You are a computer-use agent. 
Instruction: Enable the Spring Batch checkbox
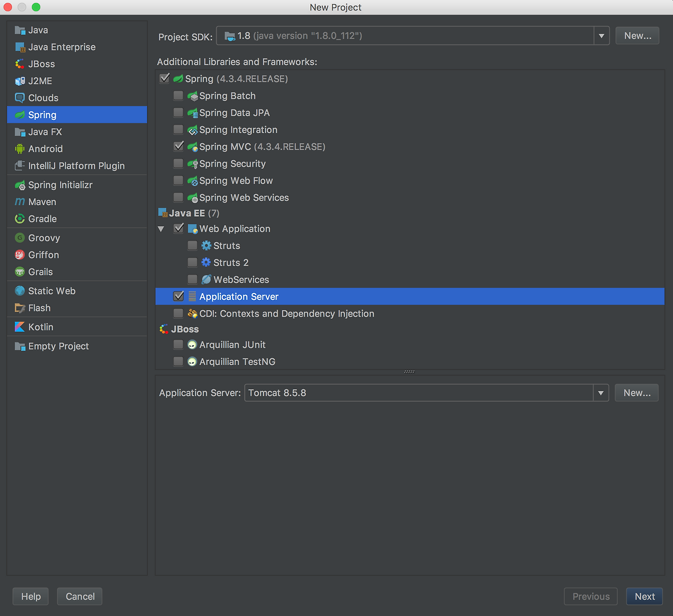click(179, 96)
